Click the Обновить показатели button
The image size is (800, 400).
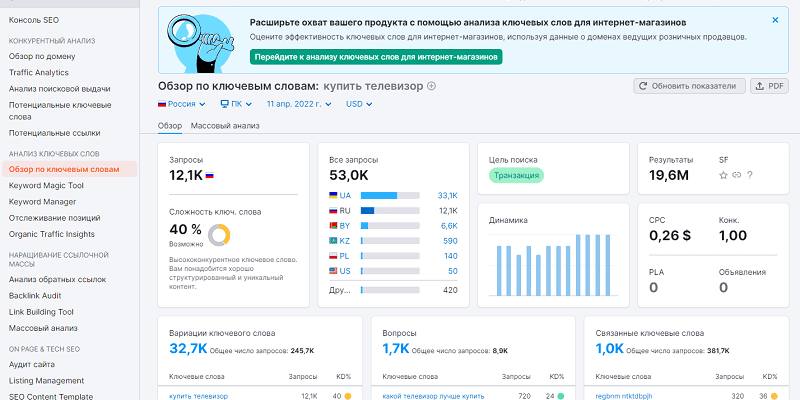point(690,86)
